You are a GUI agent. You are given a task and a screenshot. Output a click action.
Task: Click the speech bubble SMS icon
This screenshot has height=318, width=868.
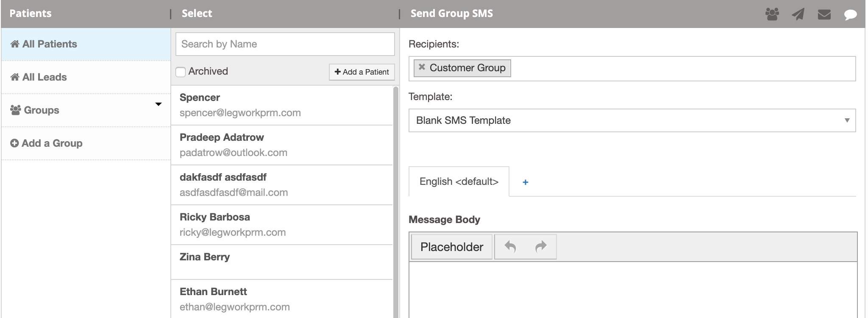tap(850, 15)
